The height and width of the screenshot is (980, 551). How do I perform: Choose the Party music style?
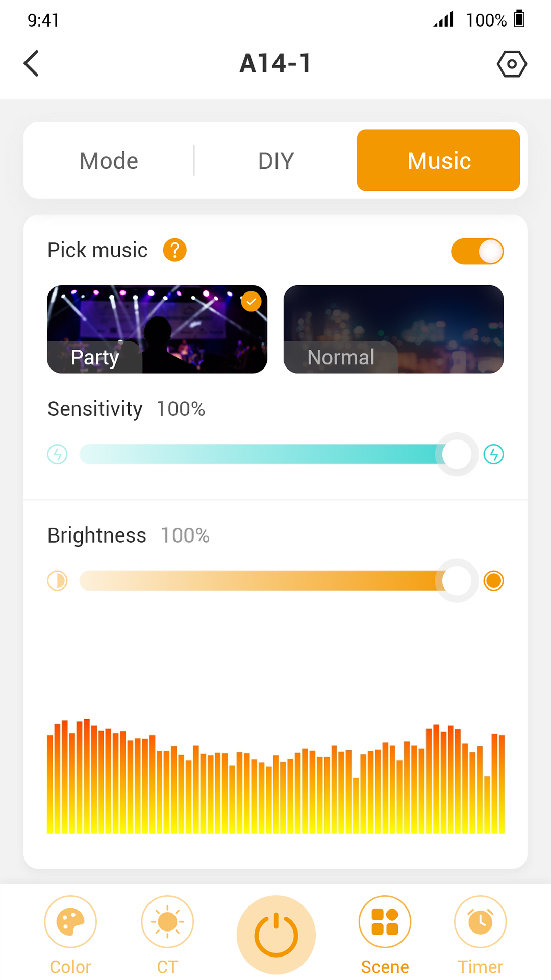click(157, 329)
